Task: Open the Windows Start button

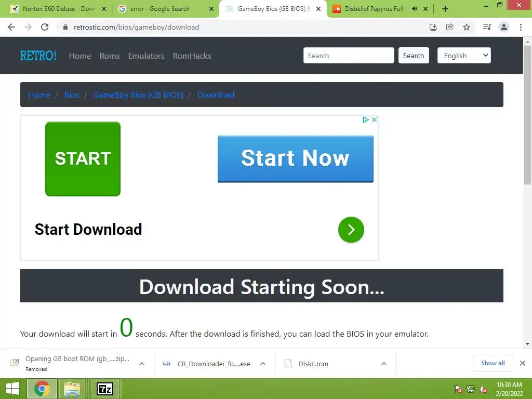Action: (12, 389)
